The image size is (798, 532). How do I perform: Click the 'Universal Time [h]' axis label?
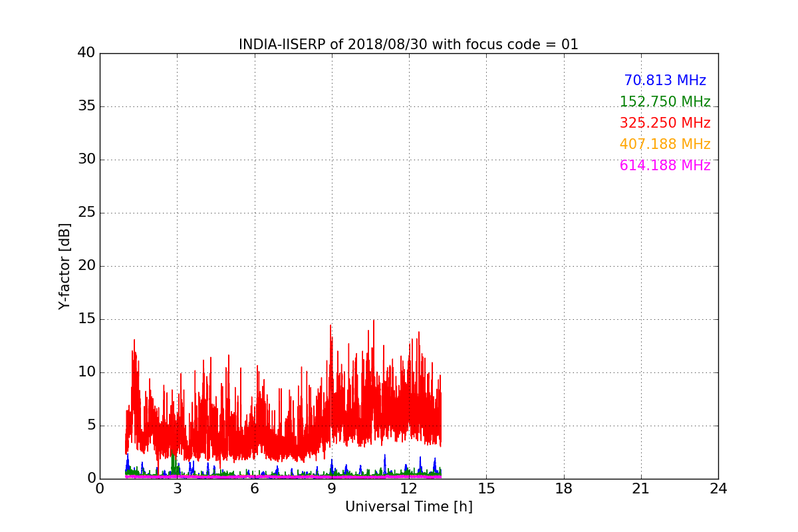pos(409,507)
